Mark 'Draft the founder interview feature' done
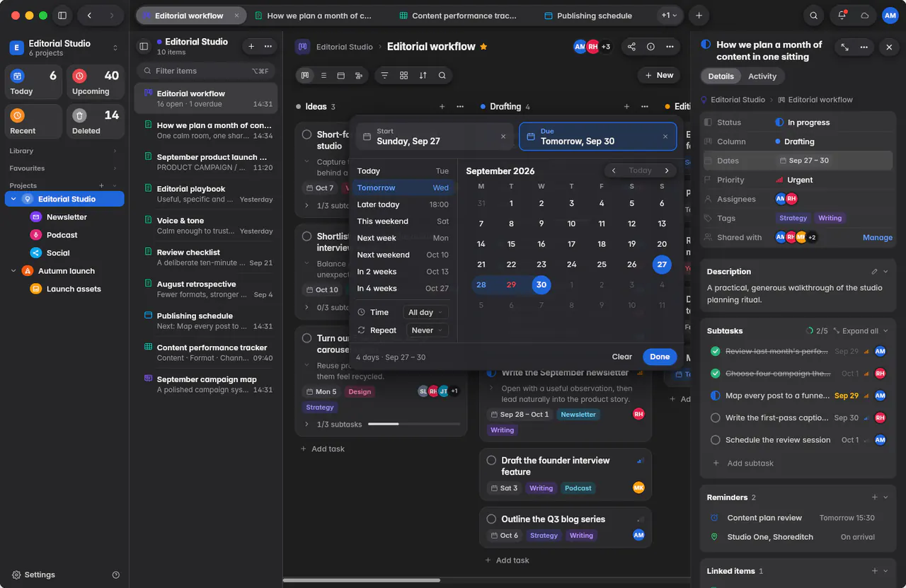906x588 pixels. [491, 461]
